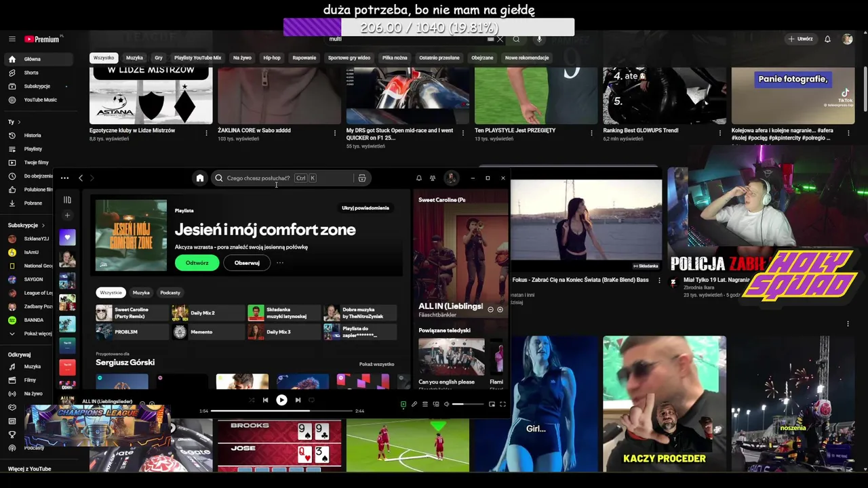Toggle shuffle in Spotify player
The width and height of the screenshot is (868, 488).
(x=252, y=400)
